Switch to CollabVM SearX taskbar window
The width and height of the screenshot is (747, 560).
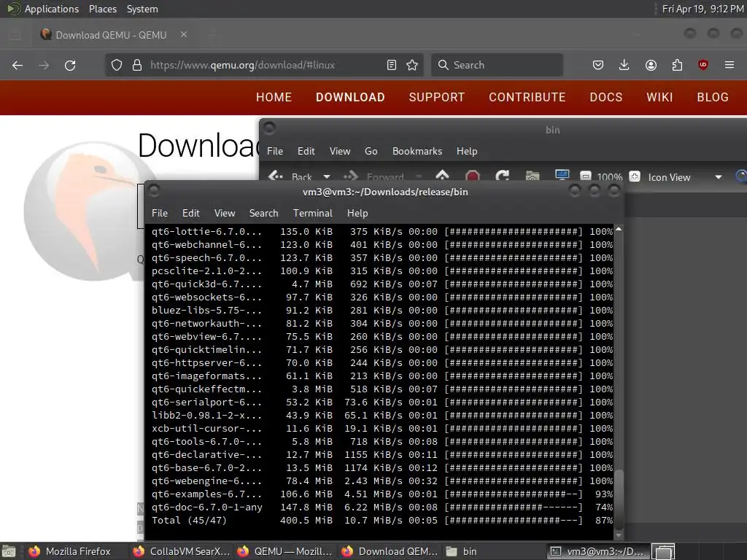click(x=182, y=551)
